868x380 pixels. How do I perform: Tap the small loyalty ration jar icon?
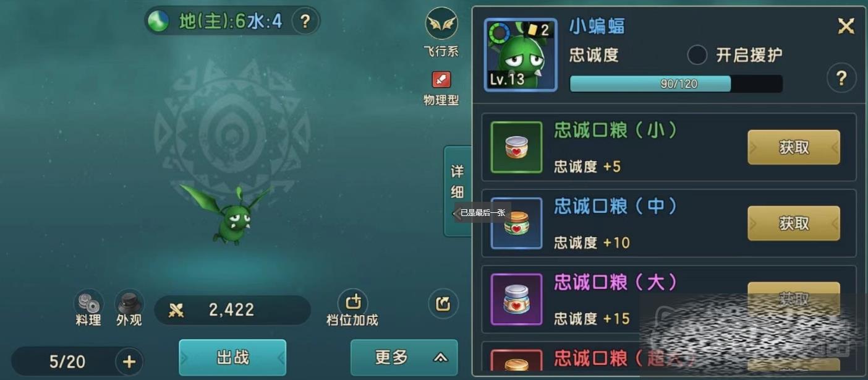tap(516, 147)
